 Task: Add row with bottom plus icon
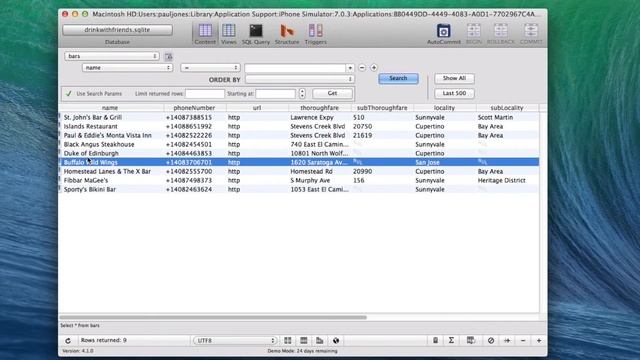click(x=539, y=340)
